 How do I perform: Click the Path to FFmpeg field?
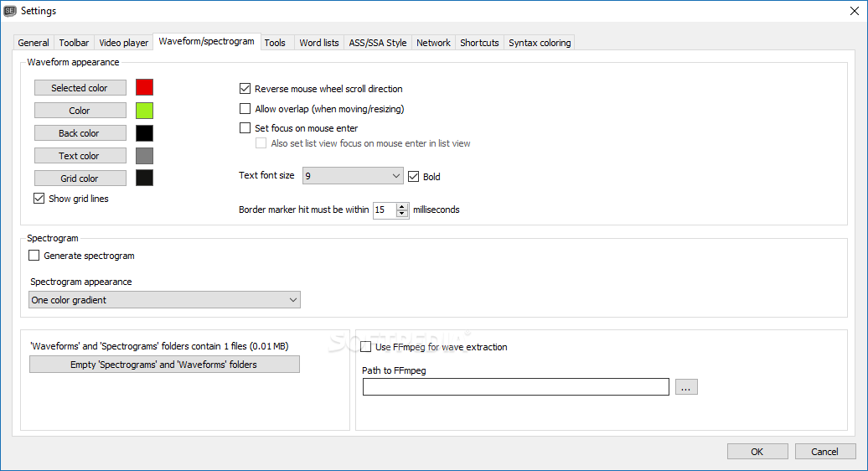[516, 387]
